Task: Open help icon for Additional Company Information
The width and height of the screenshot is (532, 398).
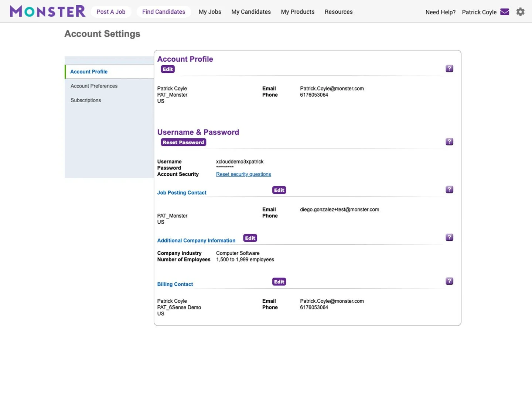Action: (x=449, y=237)
